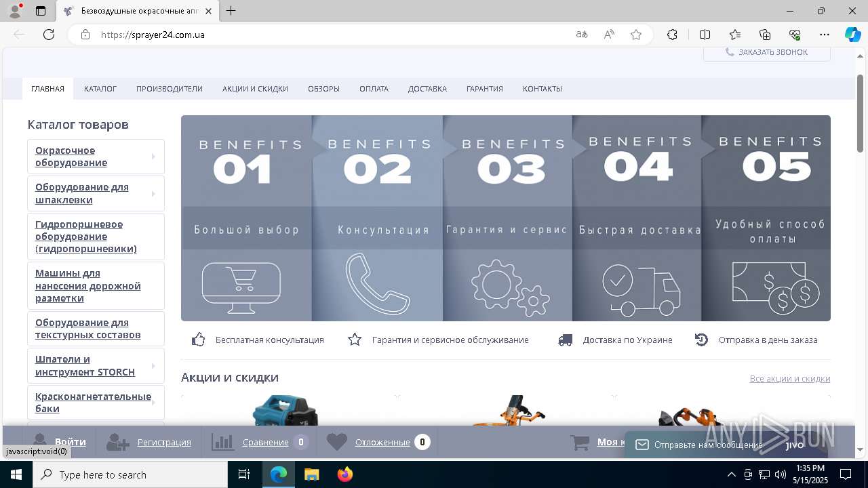Open ОПЛАТА menu item

374,89
